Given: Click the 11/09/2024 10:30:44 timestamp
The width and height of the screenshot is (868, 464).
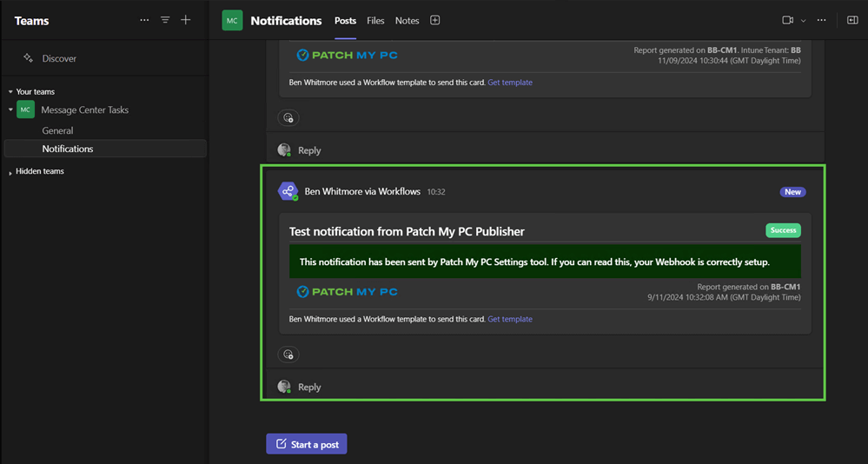Looking at the screenshot, I should (x=729, y=60).
